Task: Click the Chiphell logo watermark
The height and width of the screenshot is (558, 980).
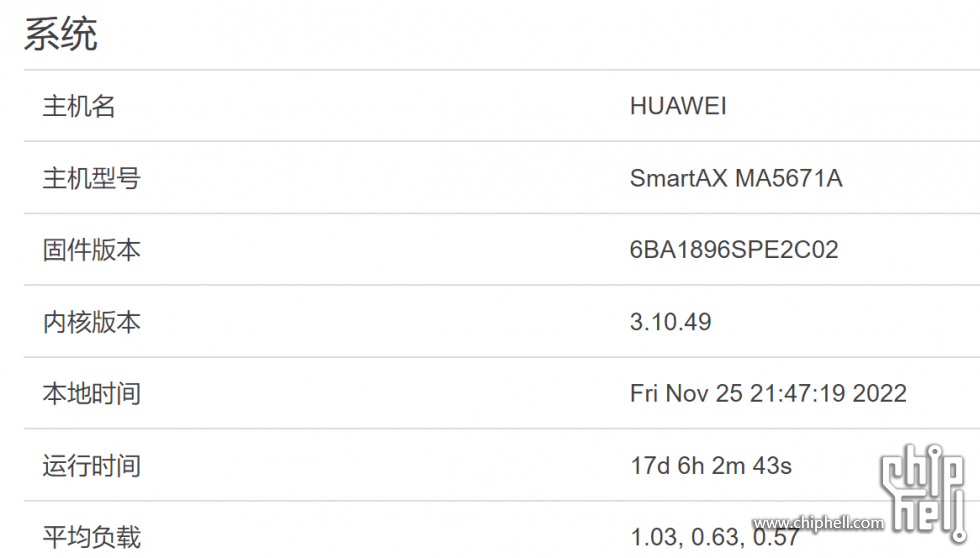Action: [924, 493]
